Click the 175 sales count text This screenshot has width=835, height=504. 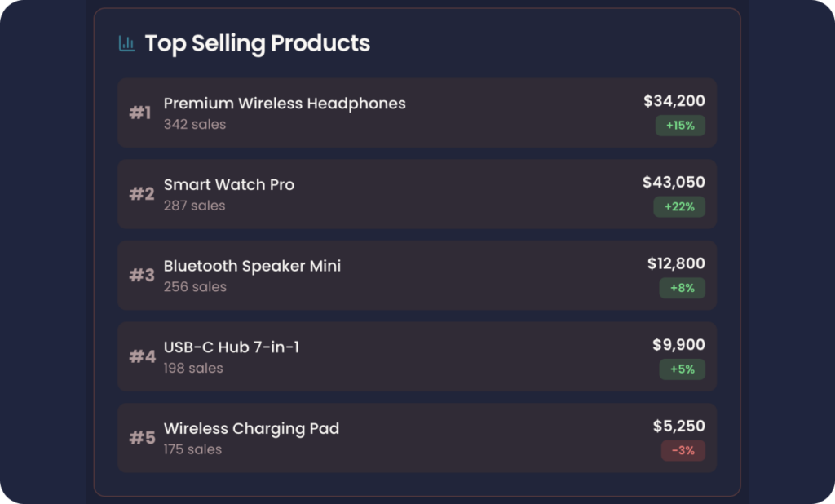[x=192, y=449]
